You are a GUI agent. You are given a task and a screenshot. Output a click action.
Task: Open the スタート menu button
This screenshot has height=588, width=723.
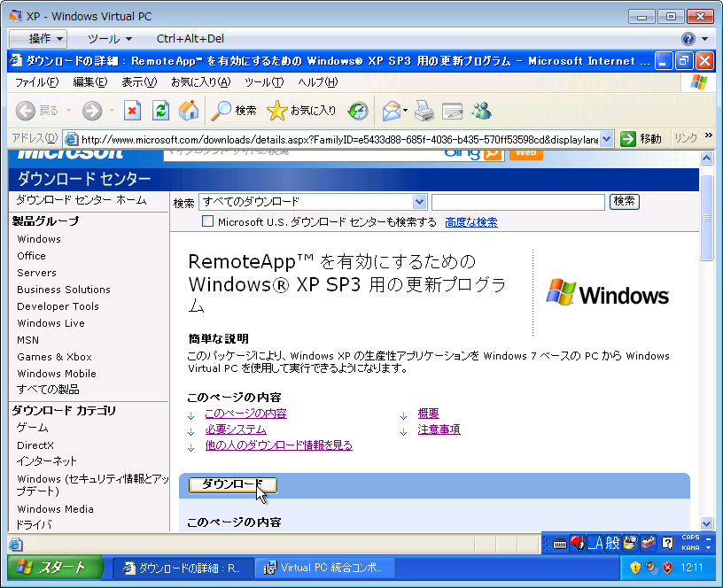point(55,568)
